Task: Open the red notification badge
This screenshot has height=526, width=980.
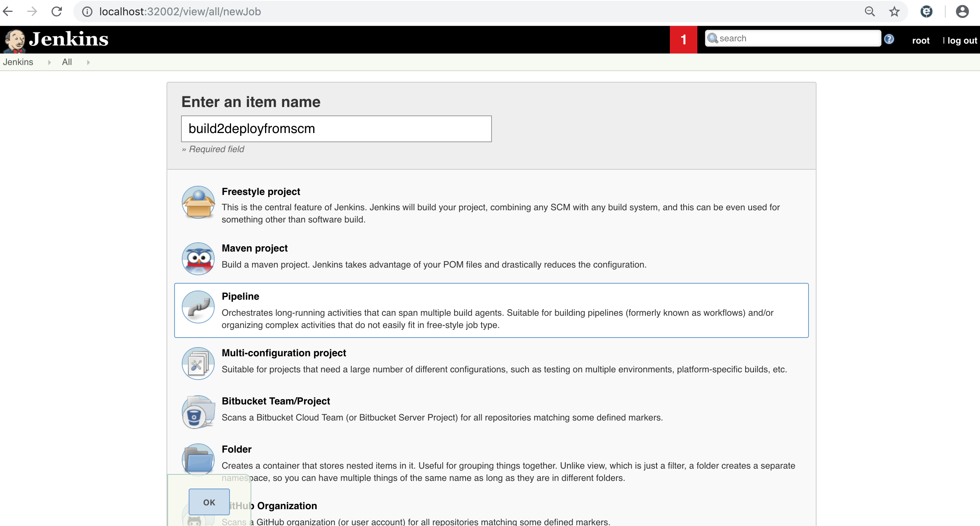Action: (683, 40)
